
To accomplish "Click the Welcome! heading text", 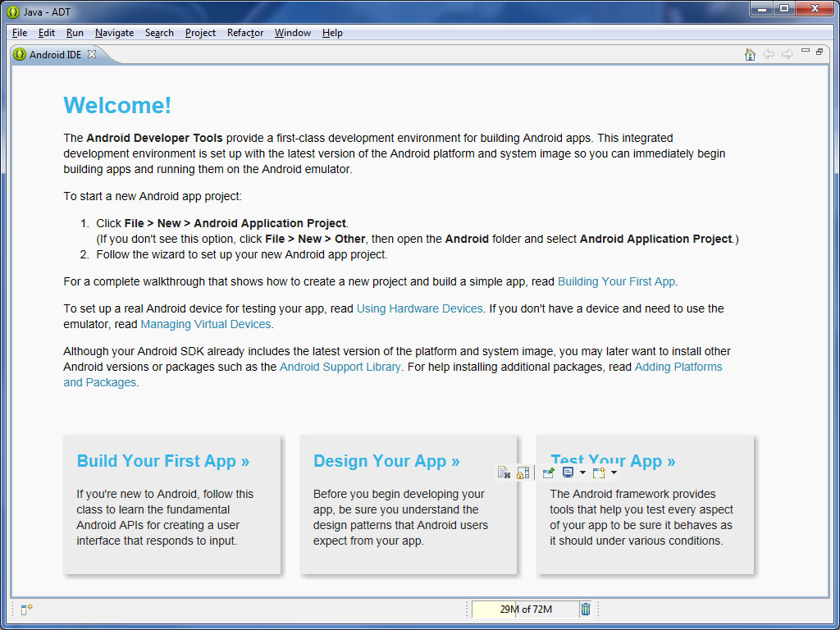I will 117,105.
